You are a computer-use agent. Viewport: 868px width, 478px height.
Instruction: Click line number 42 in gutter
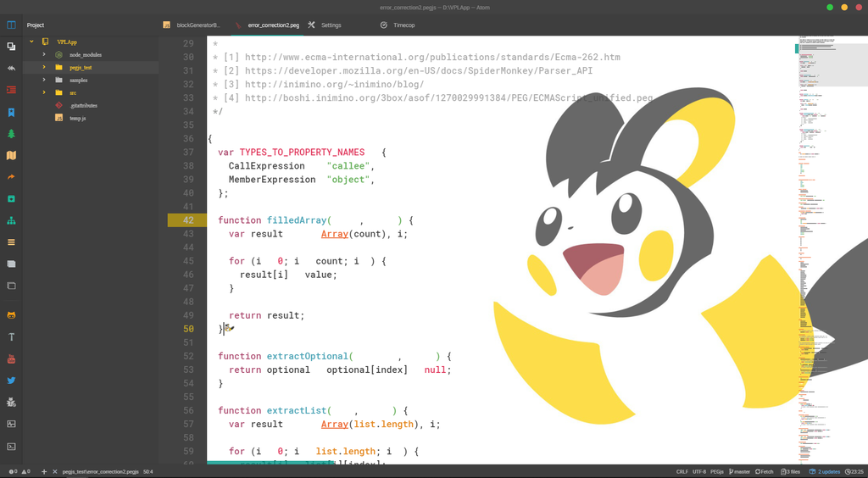(187, 220)
